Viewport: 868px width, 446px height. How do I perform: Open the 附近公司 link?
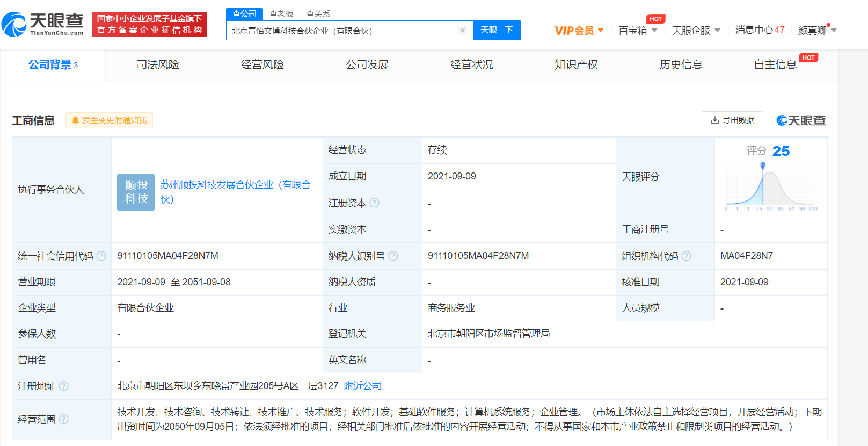(x=363, y=386)
